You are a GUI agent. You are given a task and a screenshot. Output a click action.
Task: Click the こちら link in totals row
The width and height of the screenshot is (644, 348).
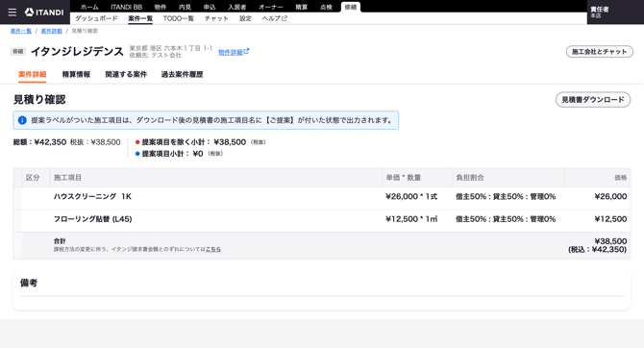(213, 249)
